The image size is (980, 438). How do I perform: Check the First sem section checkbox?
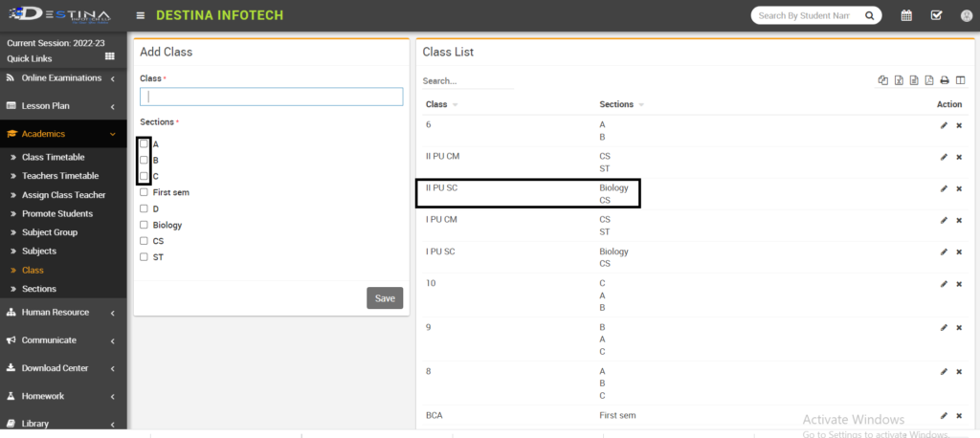pyautogui.click(x=144, y=192)
